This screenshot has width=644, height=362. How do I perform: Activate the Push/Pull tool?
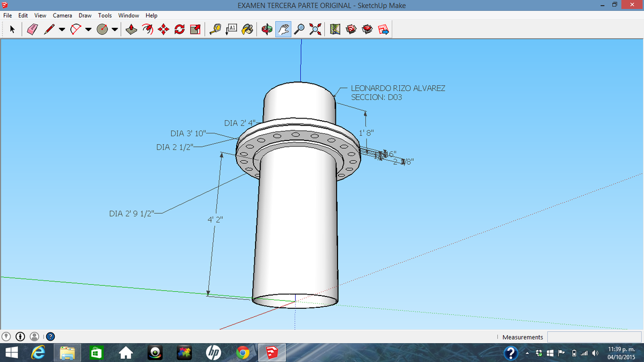tap(132, 29)
